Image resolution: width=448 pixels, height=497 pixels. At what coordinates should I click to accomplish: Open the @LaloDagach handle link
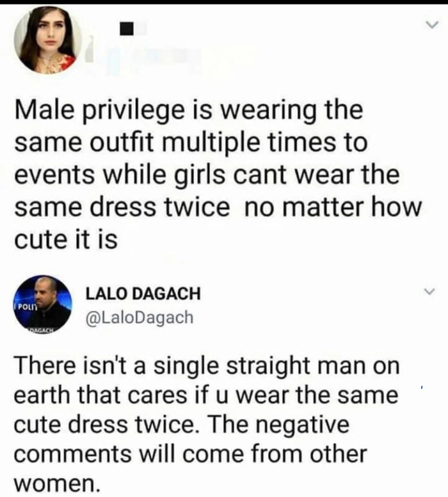pyautogui.click(x=140, y=317)
